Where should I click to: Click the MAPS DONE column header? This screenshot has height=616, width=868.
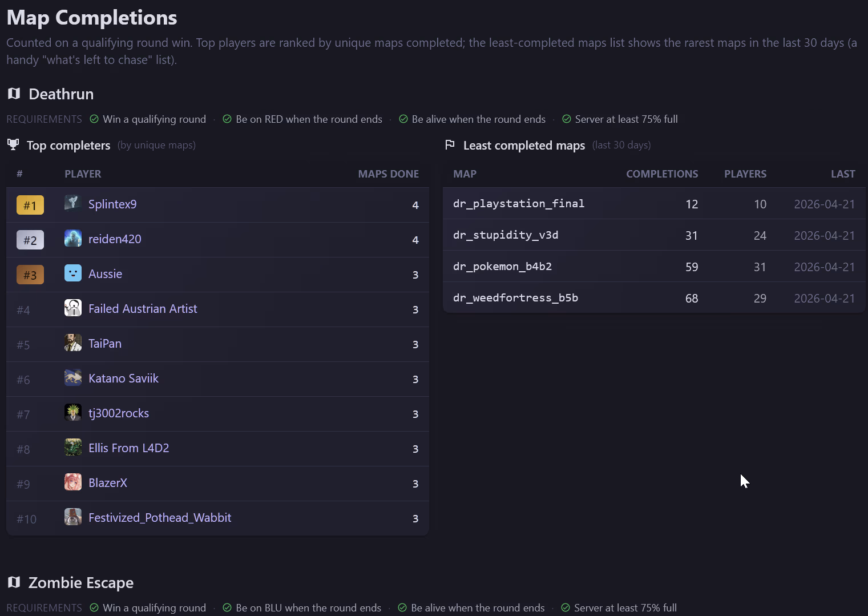[388, 174]
